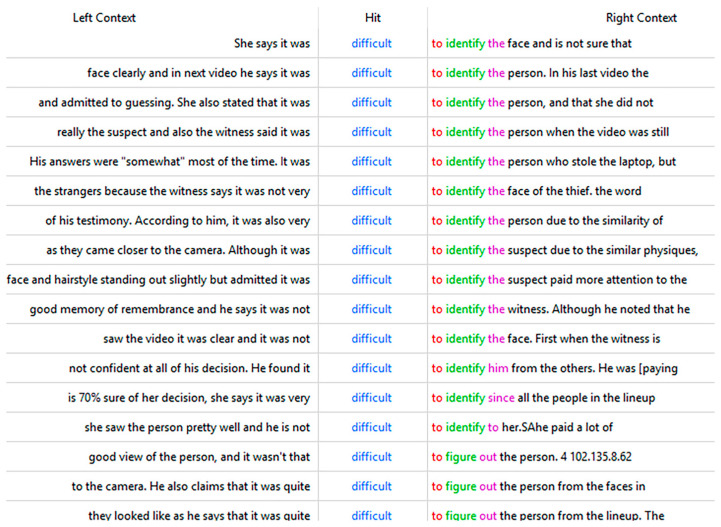Select right context 'him from the others. He was [paying'
The width and height of the screenshot is (721, 527).
tap(583, 368)
